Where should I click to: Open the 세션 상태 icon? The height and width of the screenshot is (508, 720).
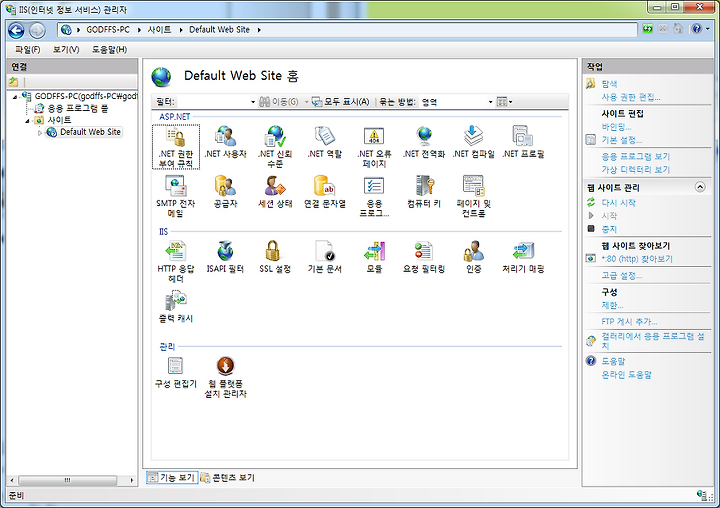coord(275,192)
